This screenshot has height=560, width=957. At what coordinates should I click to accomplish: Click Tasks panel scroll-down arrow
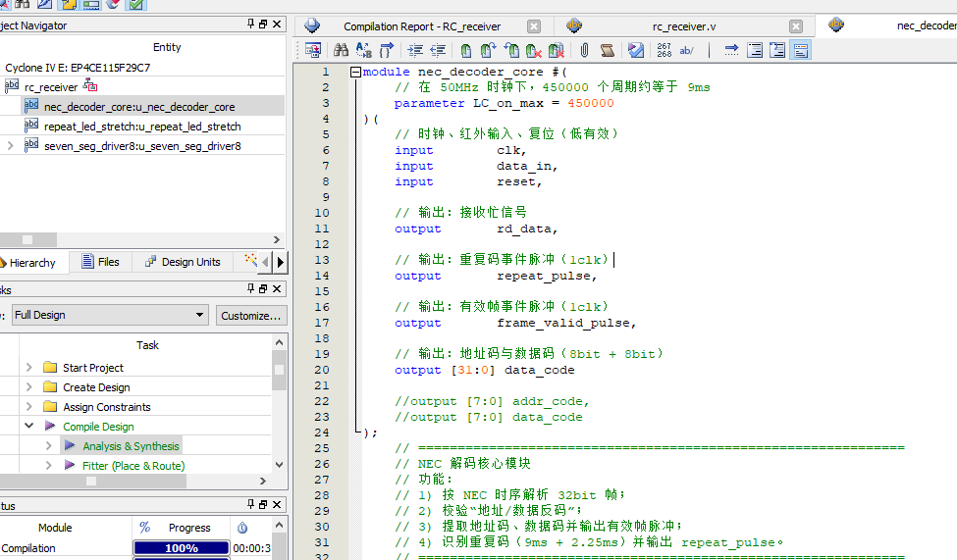coord(279,464)
